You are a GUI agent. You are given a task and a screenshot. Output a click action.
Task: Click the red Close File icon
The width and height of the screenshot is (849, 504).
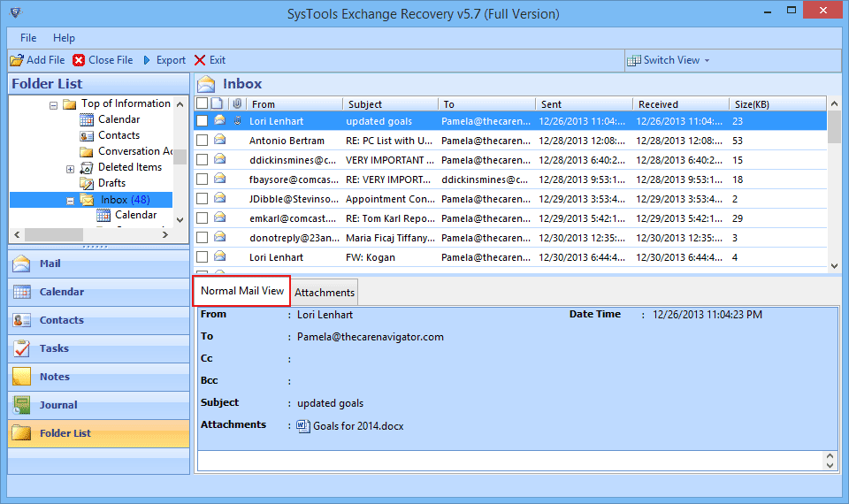[x=80, y=60]
